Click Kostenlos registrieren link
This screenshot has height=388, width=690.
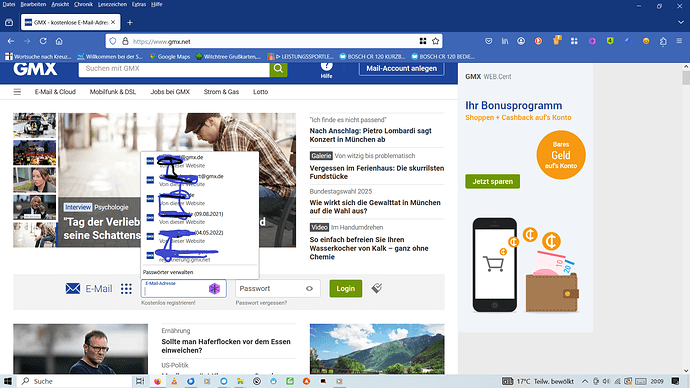tap(168, 303)
